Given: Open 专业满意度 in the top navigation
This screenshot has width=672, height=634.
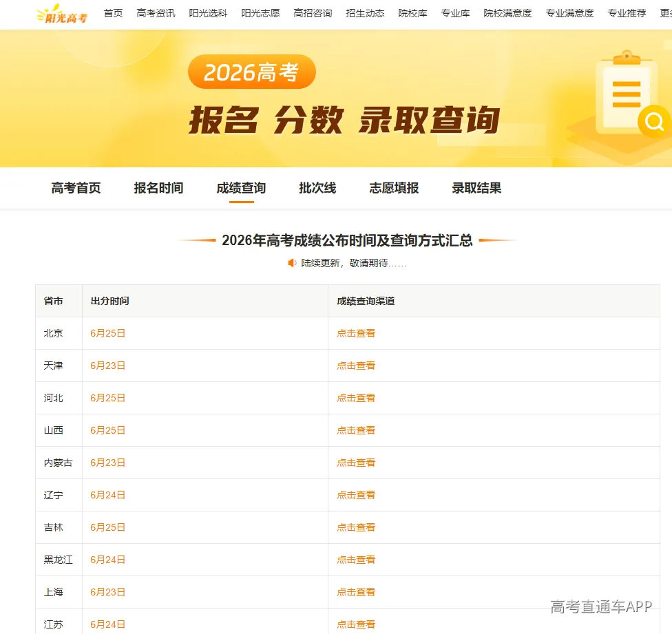Looking at the screenshot, I should point(570,13).
